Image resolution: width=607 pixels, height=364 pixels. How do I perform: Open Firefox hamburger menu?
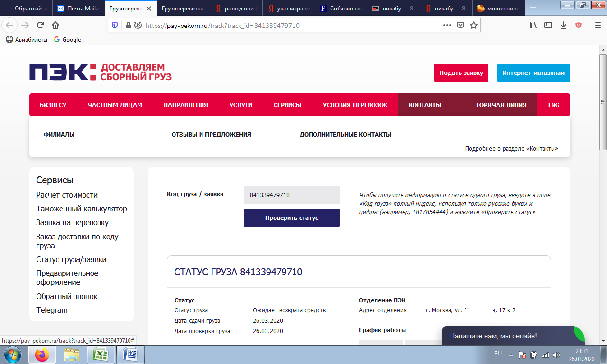tap(598, 26)
